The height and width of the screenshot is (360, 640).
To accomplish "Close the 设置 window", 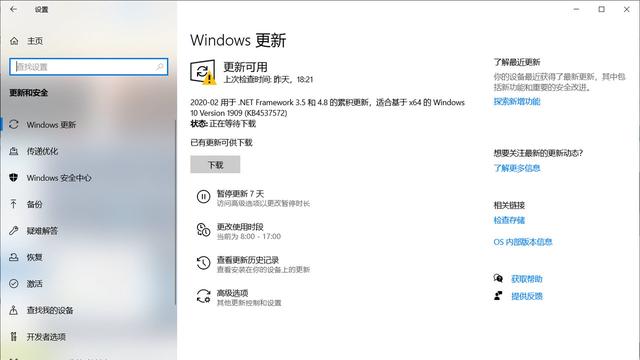I will (x=627, y=9).
